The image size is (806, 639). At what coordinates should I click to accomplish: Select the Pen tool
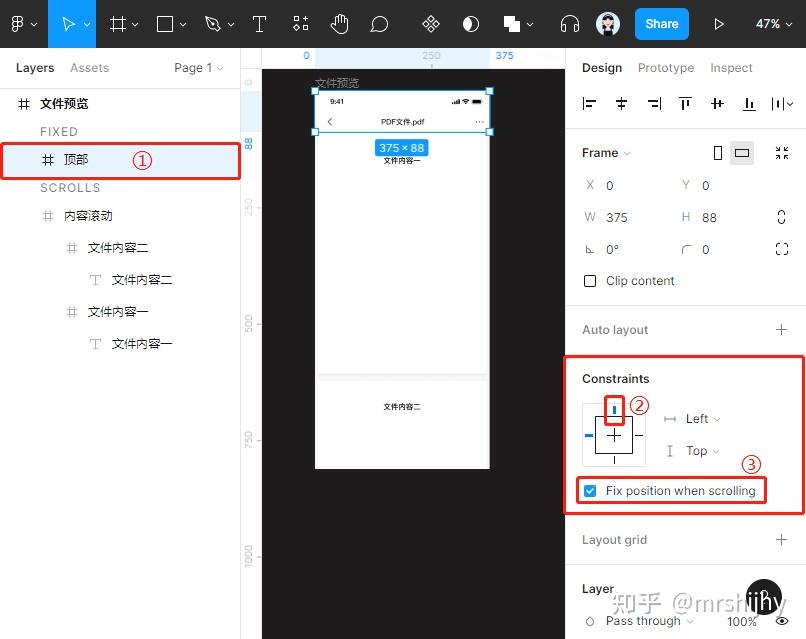(x=213, y=23)
